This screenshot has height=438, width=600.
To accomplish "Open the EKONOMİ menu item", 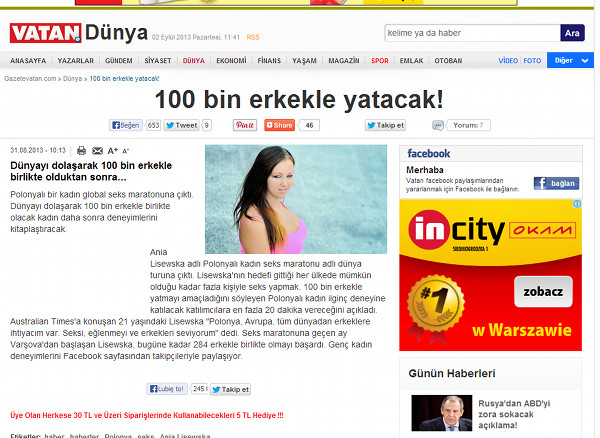I will click(x=231, y=60).
